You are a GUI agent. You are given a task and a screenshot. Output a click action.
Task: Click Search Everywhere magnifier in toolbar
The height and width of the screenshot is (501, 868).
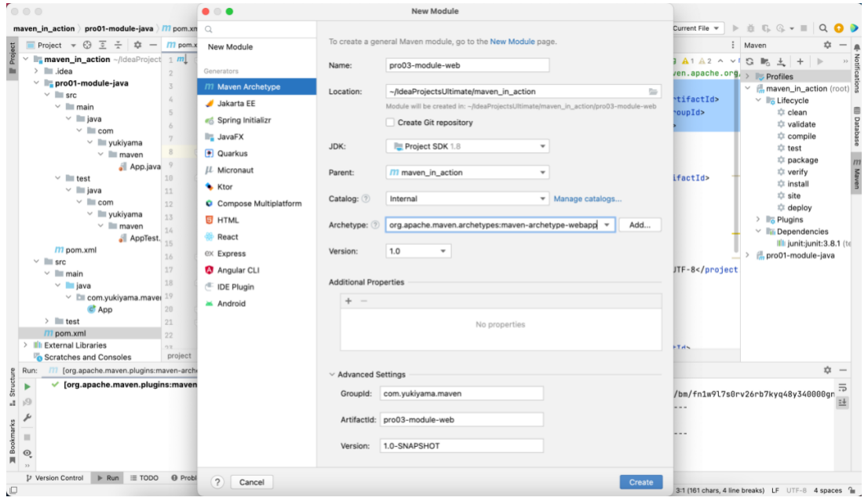823,28
